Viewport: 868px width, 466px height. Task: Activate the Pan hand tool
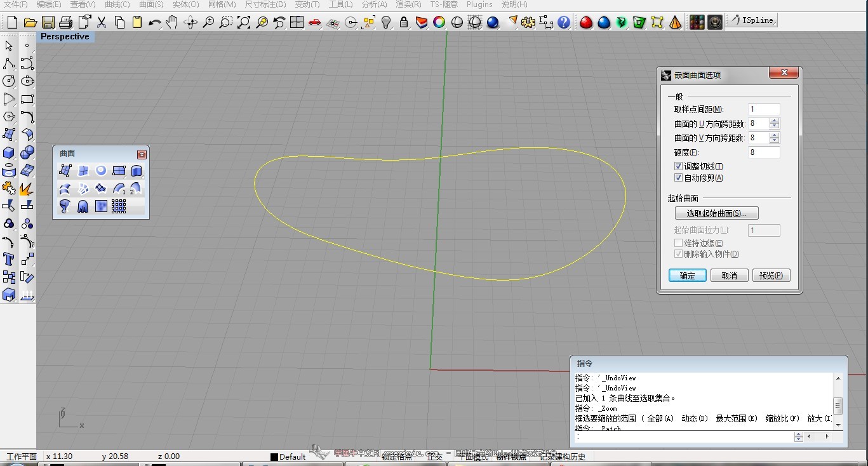[x=172, y=23]
